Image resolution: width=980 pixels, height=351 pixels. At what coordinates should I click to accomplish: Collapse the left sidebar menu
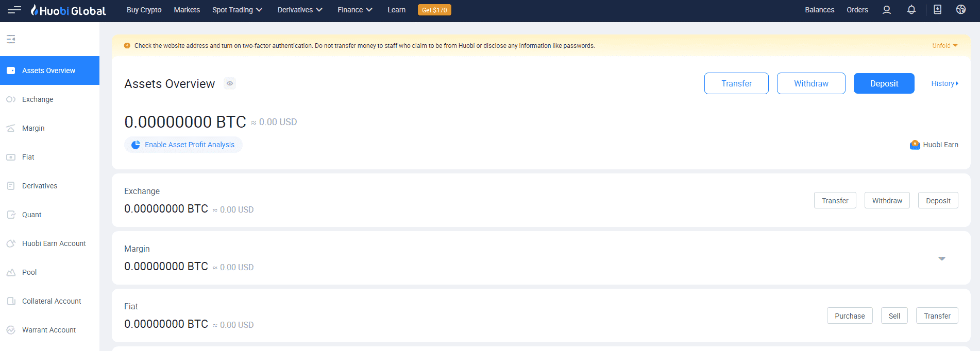pos(11,39)
